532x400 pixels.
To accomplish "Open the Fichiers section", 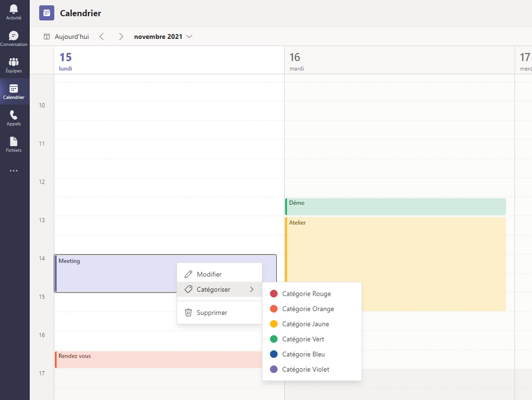I will [14, 144].
